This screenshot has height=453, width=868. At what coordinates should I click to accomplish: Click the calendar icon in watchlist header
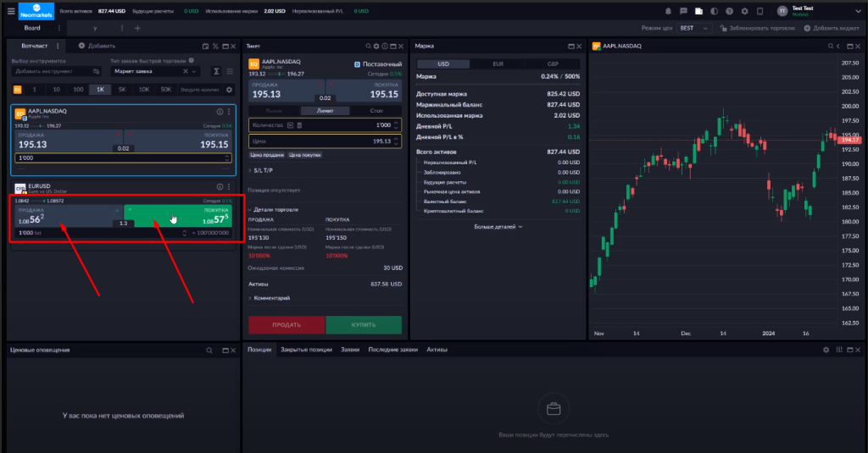205,47
